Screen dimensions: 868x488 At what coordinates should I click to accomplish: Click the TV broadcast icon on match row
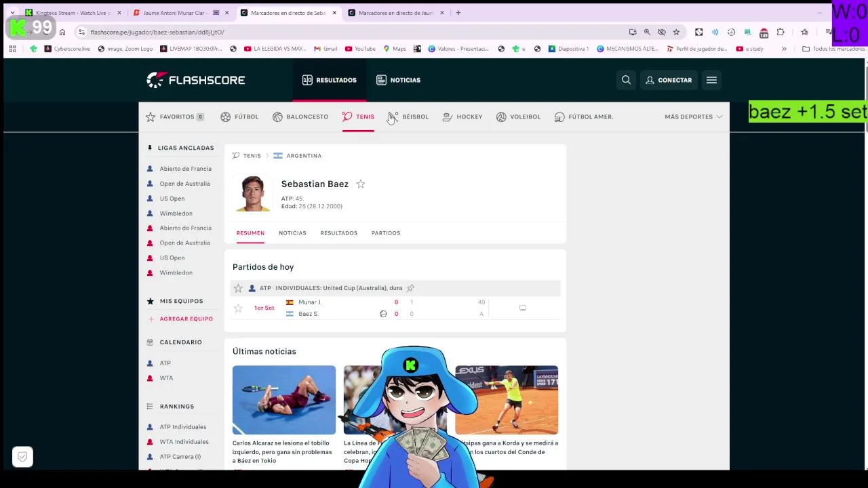[x=523, y=308]
